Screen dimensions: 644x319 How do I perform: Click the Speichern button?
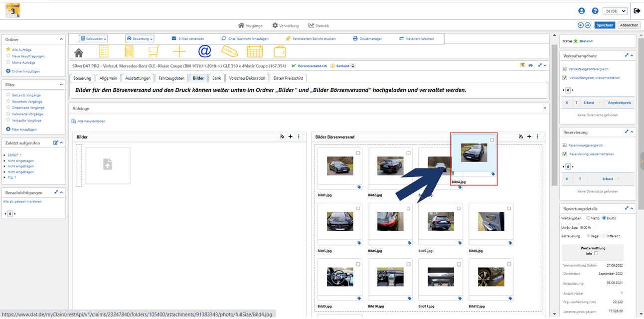tap(605, 25)
